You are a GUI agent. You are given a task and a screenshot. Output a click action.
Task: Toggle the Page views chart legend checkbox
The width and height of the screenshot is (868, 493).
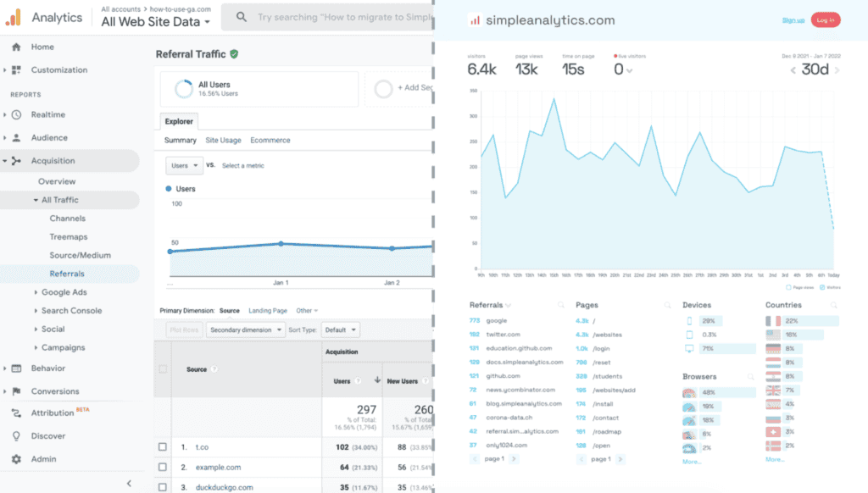[x=788, y=287]
